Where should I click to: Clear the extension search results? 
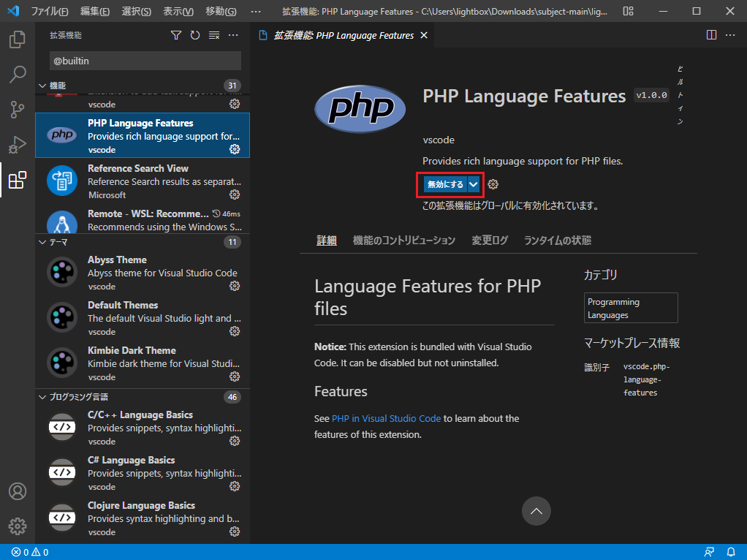point(213,34)
